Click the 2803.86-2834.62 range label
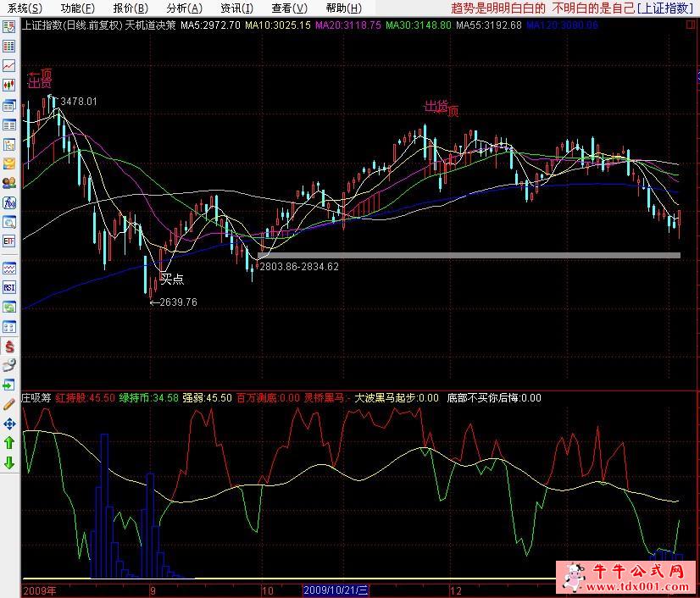This screenshot has width=700, height=598. pyautogui.click(x=299, y=267)
